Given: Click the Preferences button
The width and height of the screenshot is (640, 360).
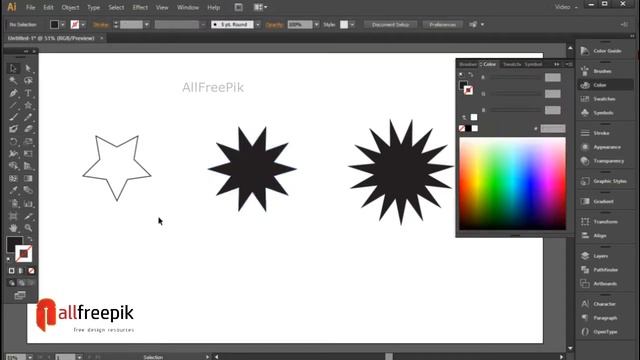Looking at the screenshot, I should (442, 24).
